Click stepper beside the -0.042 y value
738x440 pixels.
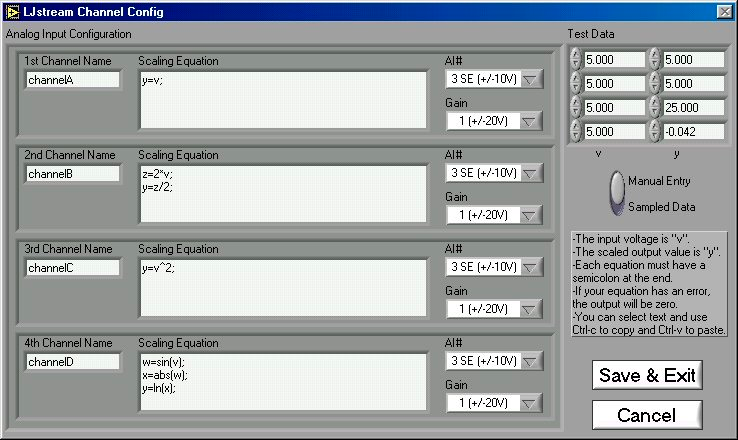[x=656, y=131]
